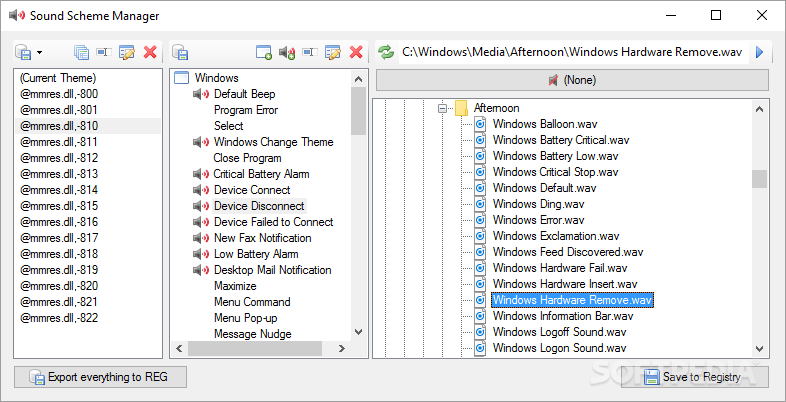Image resolution: width=786 pixels, height=402 pixels.
Task: Select Windows Battery Critical.wav
Action: tap(561, 140)
